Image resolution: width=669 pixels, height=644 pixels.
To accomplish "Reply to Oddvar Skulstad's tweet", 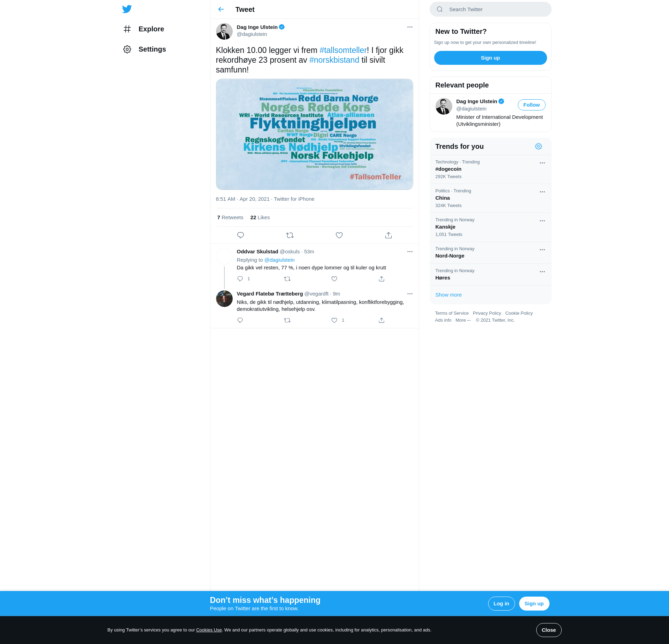I will coord(240,279).
